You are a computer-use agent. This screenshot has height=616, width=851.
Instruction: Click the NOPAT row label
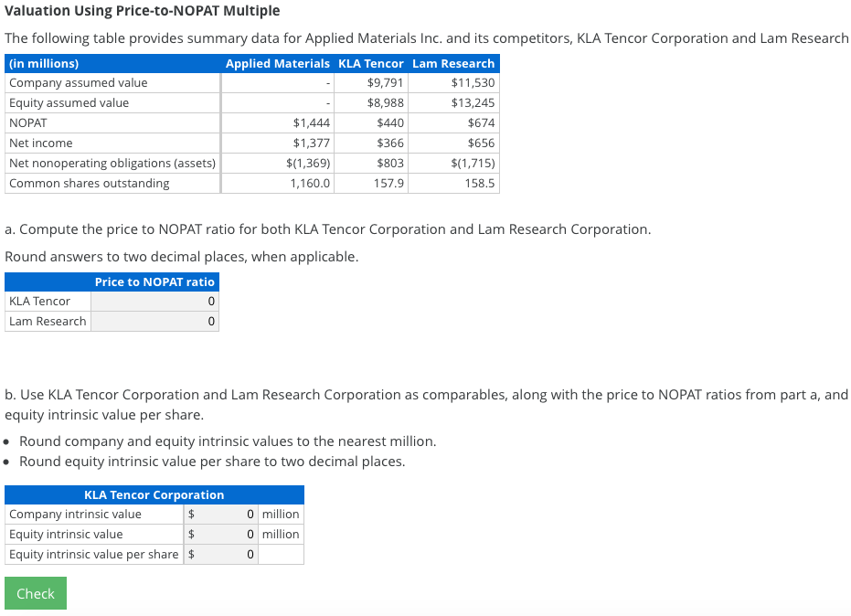click(27, 122)
